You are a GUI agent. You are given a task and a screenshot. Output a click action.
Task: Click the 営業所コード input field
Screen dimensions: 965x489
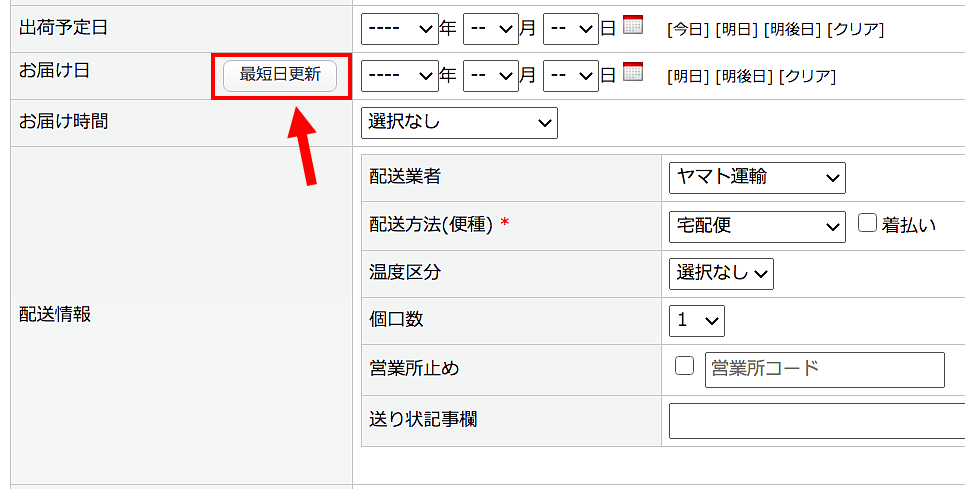coord(824,369)
